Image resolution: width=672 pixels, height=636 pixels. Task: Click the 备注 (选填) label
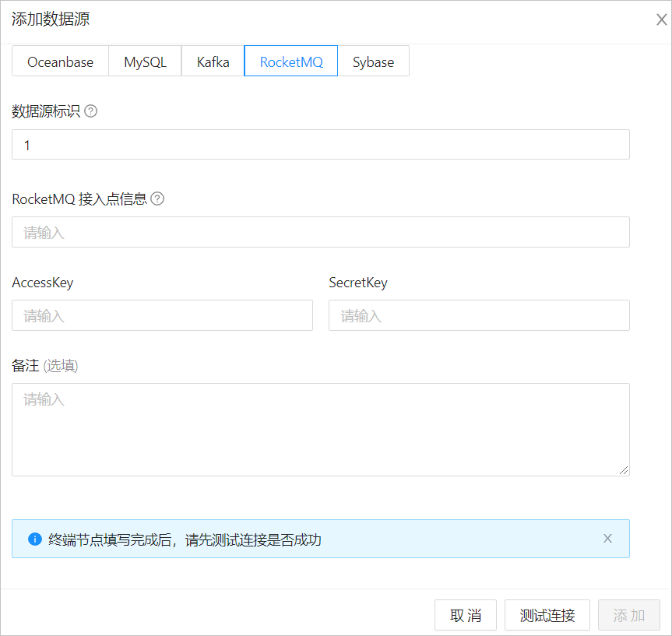tap(45, 366)
